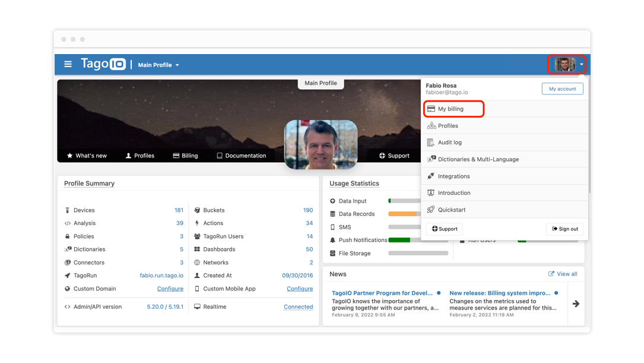Open the Dashboards count 50
This screenshot has height=363, width=644.
point(309,250)
